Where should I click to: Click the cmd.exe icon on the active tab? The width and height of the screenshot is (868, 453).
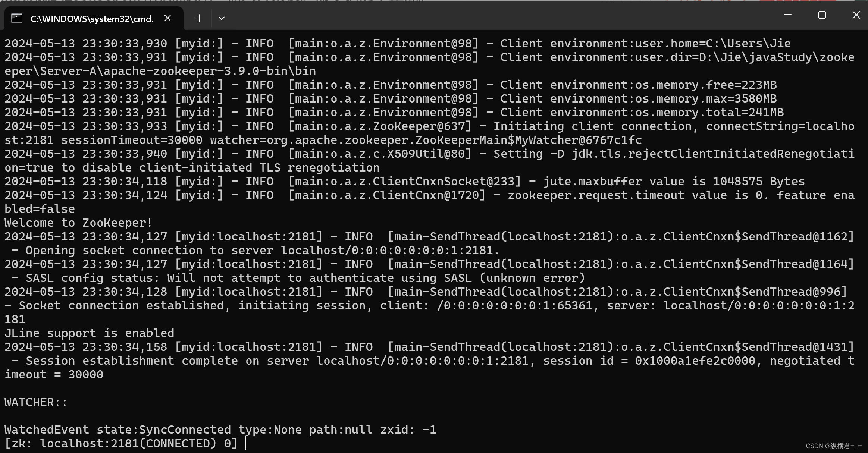[x=16, y=18]
